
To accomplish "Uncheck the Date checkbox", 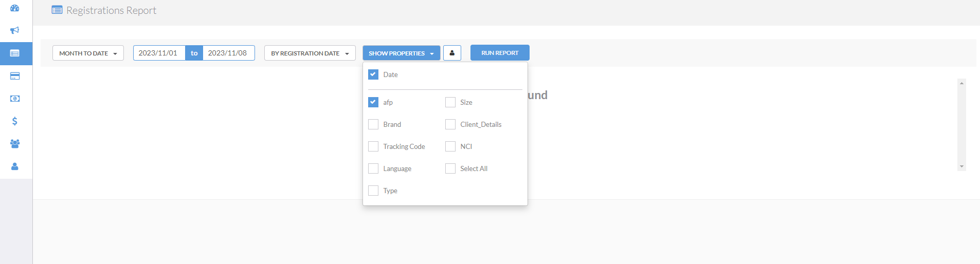I will pos(373,74).
